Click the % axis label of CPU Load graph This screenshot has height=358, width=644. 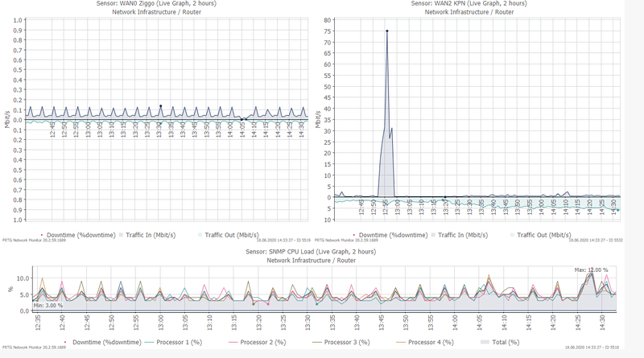pyautogui.click(x=10, y=289)
